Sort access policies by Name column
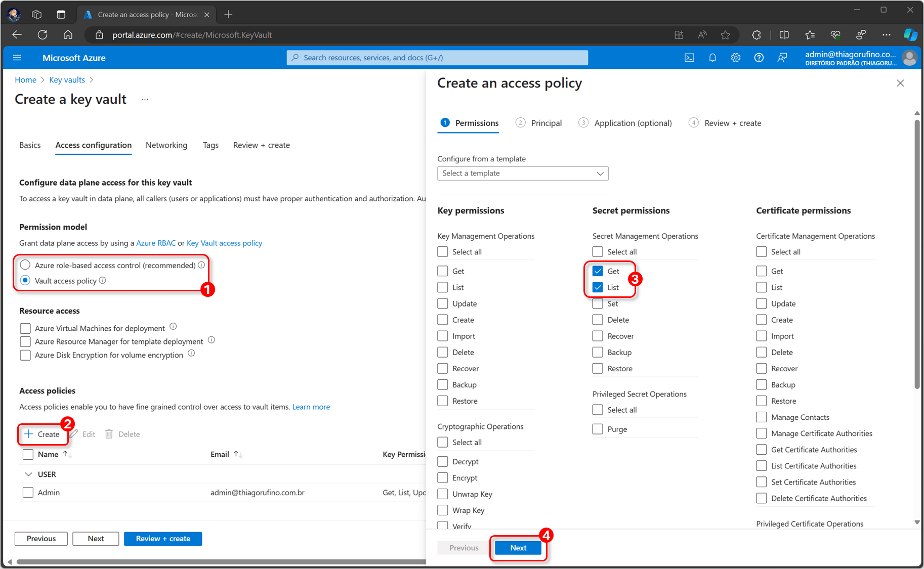This screenshot has width=924, height=569. click(49, 454)
